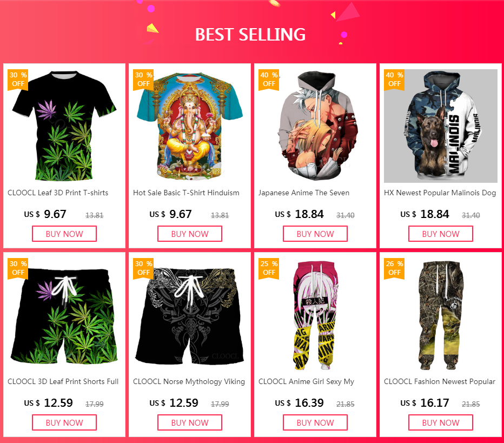Screen dimensions: 504x443
Task: Buy the Japanese Anime hoodie for 18.84
Action: click(315, 234)
